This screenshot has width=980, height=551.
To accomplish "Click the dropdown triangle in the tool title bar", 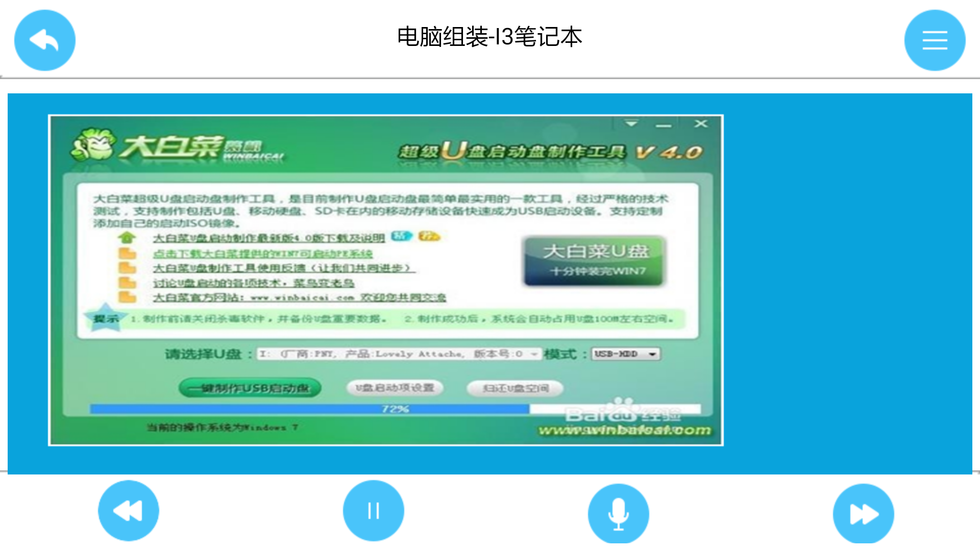I will point(631,123).
